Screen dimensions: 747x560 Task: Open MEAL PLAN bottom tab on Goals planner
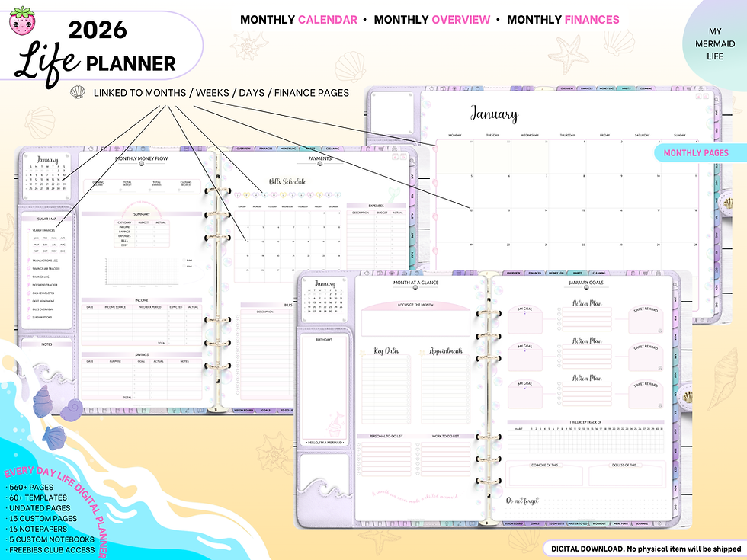point(620,524)
